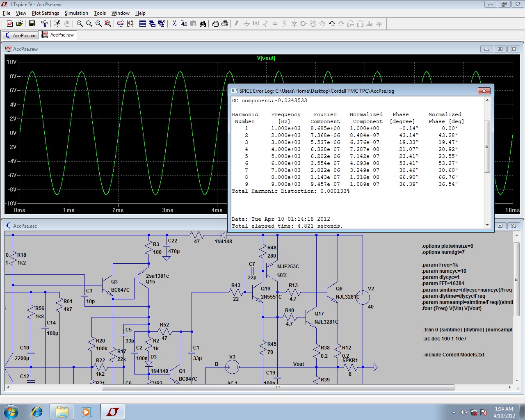525x420 pixels.
Task: Save the file with the floppy icon
Action: click(32, 24)
